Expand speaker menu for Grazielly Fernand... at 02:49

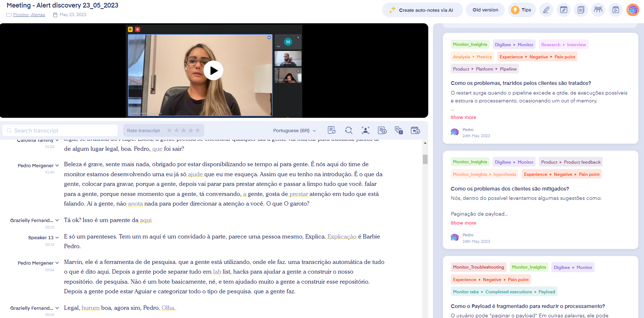[x=57, y=308]
